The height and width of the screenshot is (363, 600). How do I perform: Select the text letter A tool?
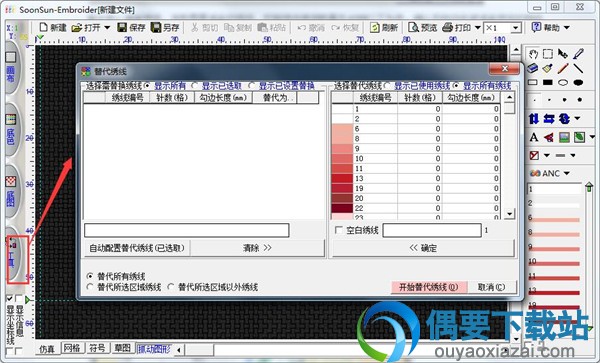click(534, 137)
